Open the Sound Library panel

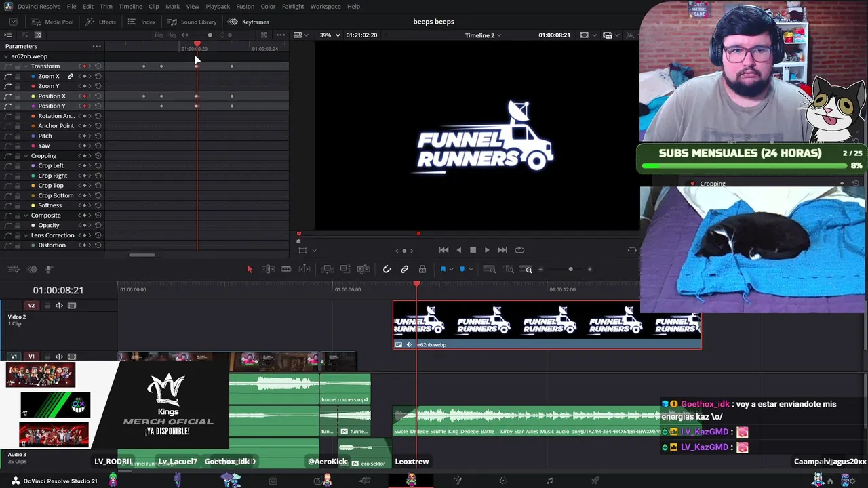(192, 22)
